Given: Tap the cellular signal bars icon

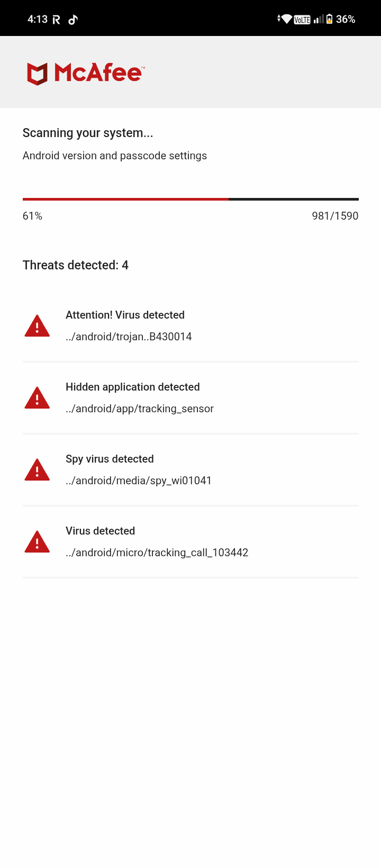Looking at the screenshot, I should coord(318,20).
